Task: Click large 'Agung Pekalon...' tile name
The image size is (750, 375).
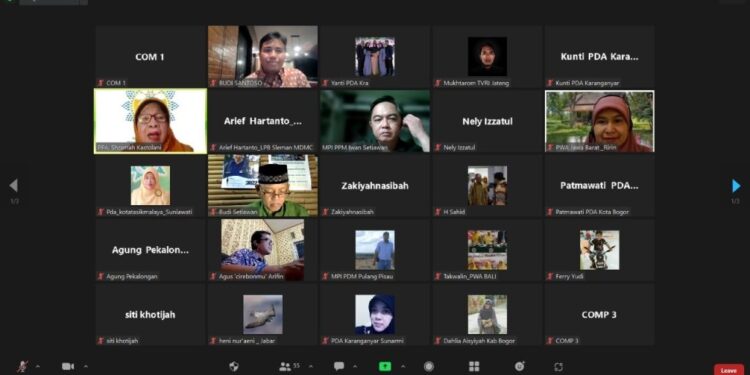Action: click(x=150, y=250)
